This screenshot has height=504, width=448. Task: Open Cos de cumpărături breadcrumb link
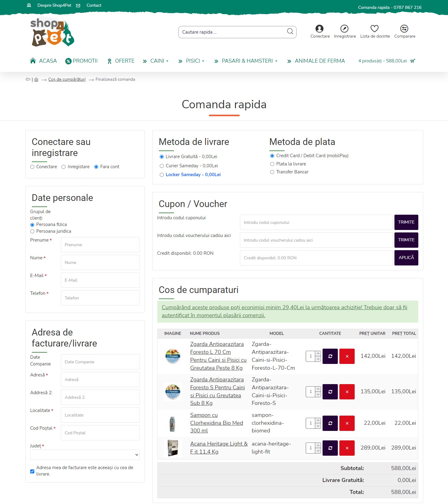67,80
